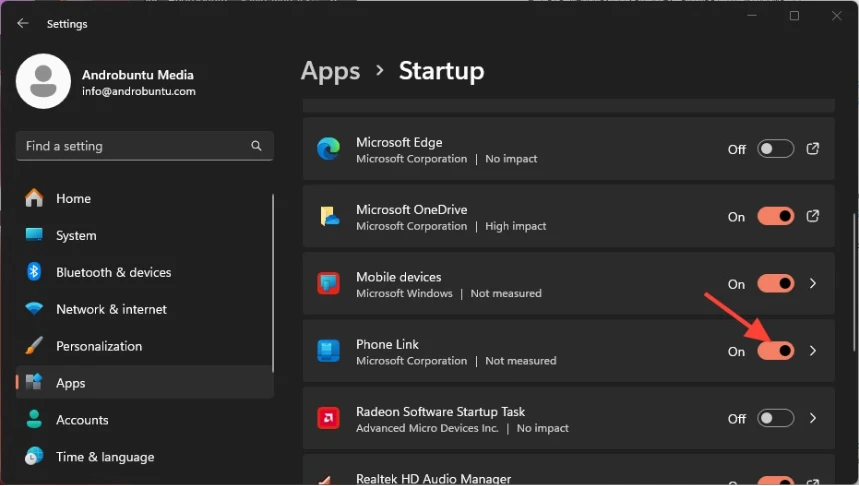Image resolution: width=859 pixels, height=486 pixels.
Task: Click the Home house icon
Action: [x=34, y=198]
